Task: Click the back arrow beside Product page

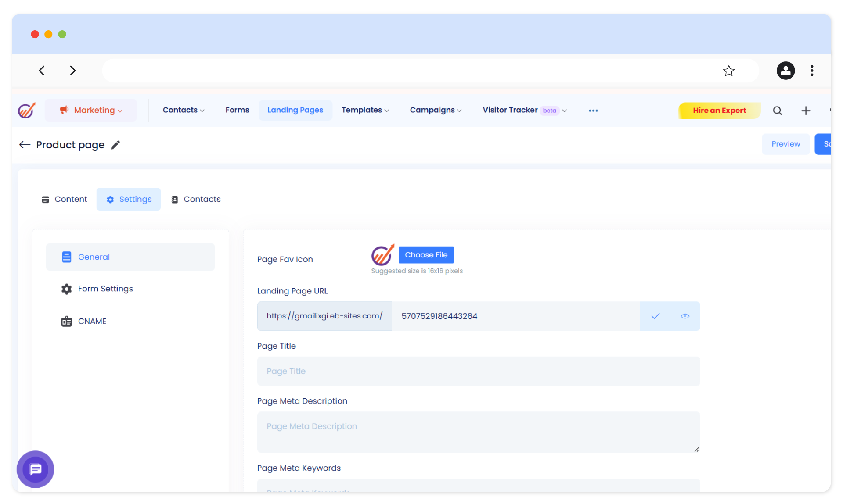Action: coord(25,145)
